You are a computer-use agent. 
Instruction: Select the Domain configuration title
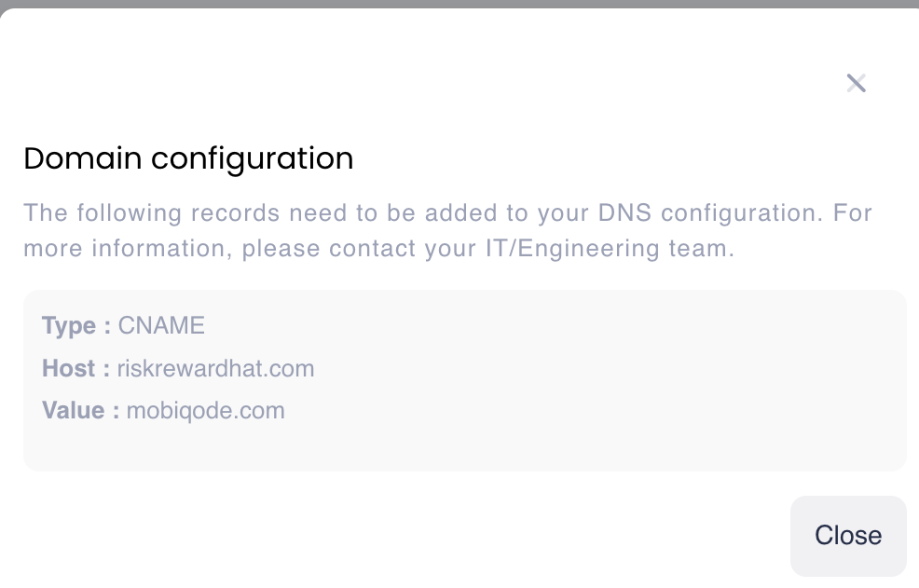coord(188,158)
